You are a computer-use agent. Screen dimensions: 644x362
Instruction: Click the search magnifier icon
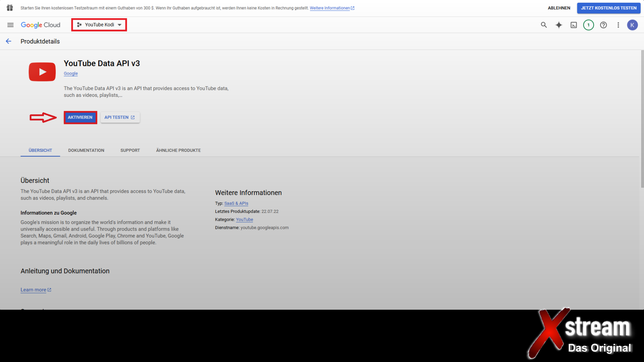pyautogui.click(x=544, y=25)
